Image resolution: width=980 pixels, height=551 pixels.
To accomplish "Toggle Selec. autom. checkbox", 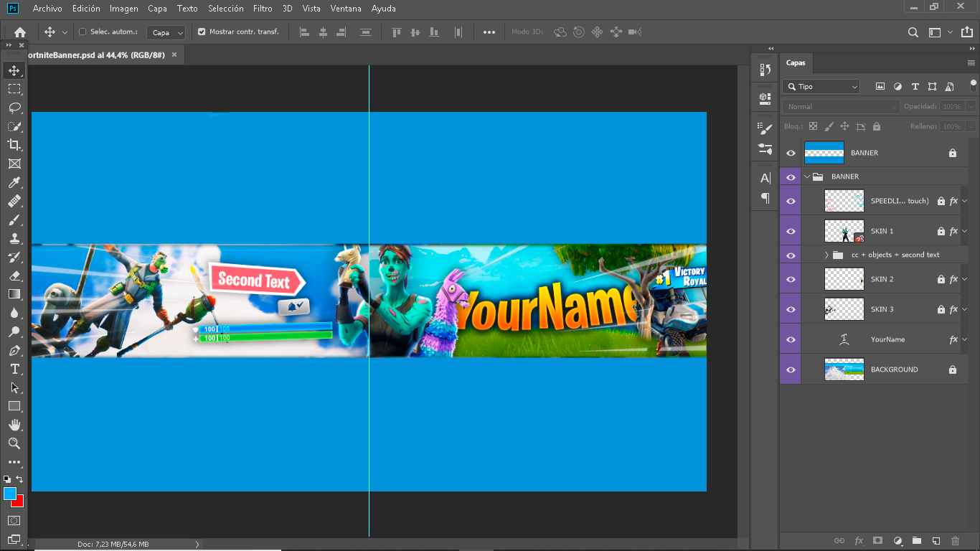I will (83, 32).
